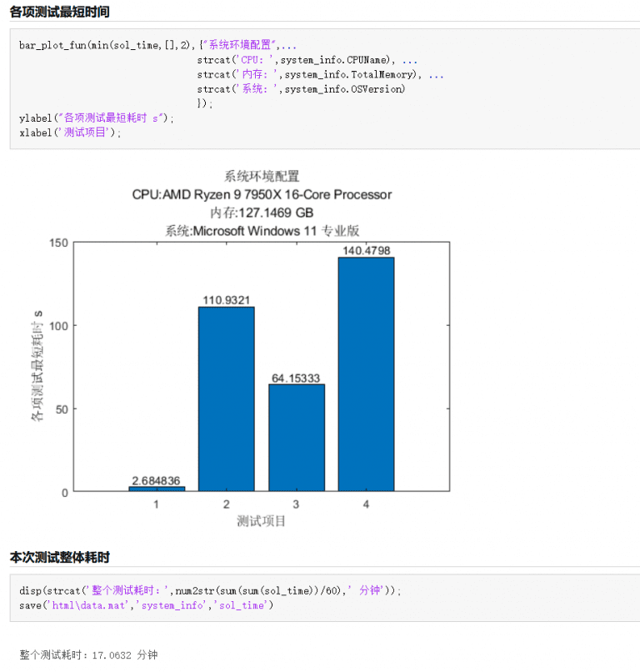640x672 pixels.
Task: Select the bar_plot_fun code line
Action: [157, 44]
